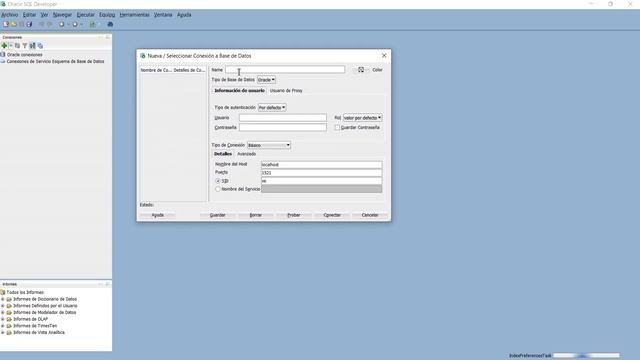Expand Informes Definidos por el Usuario
640x360 pixels.
pos(3,306)
